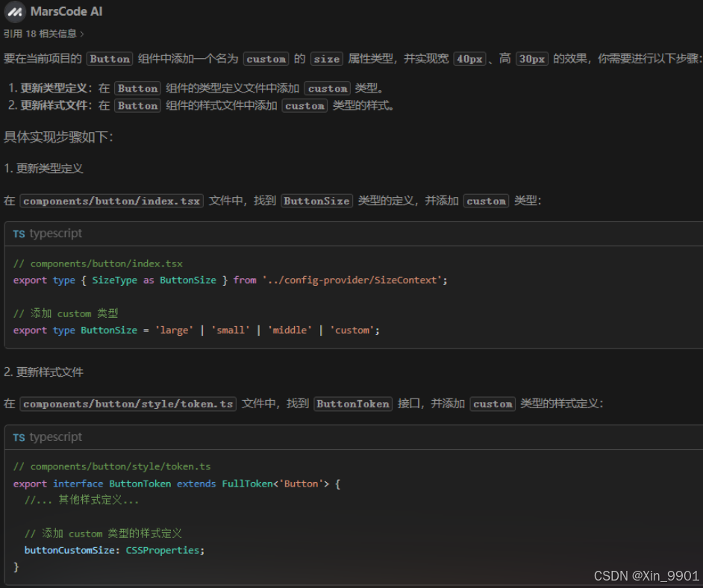Click the 'Button' chip in the opening sentence

[x=110, y=59]
